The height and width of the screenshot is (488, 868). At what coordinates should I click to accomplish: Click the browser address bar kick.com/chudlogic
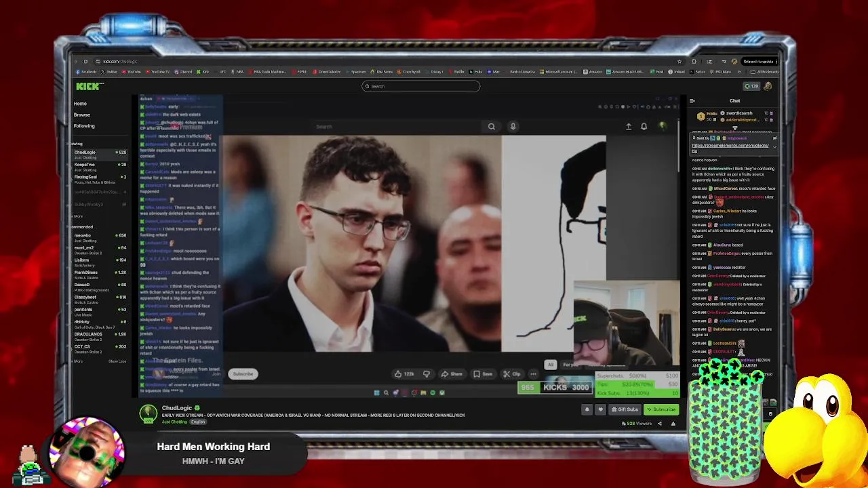coord(119,62)
